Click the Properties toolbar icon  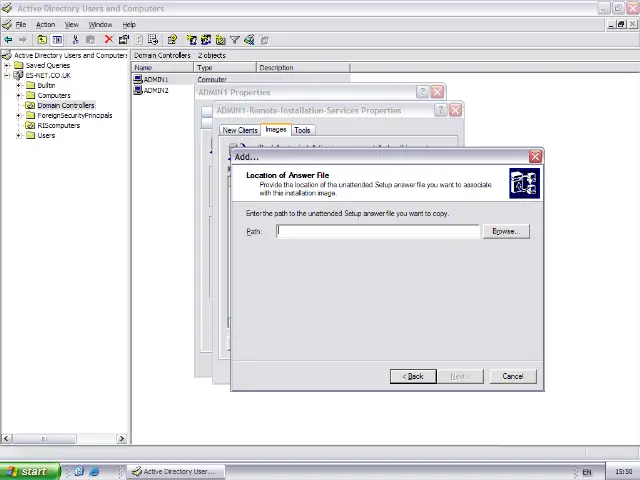click(x=124, y=40)
